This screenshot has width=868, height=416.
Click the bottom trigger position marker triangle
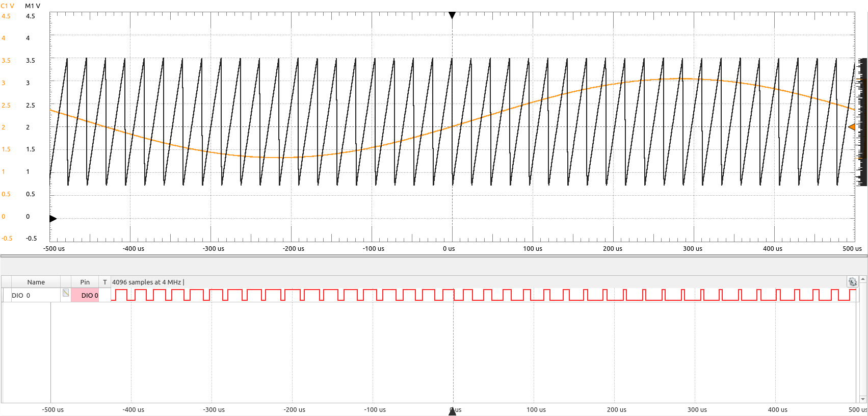pos(452,411)
